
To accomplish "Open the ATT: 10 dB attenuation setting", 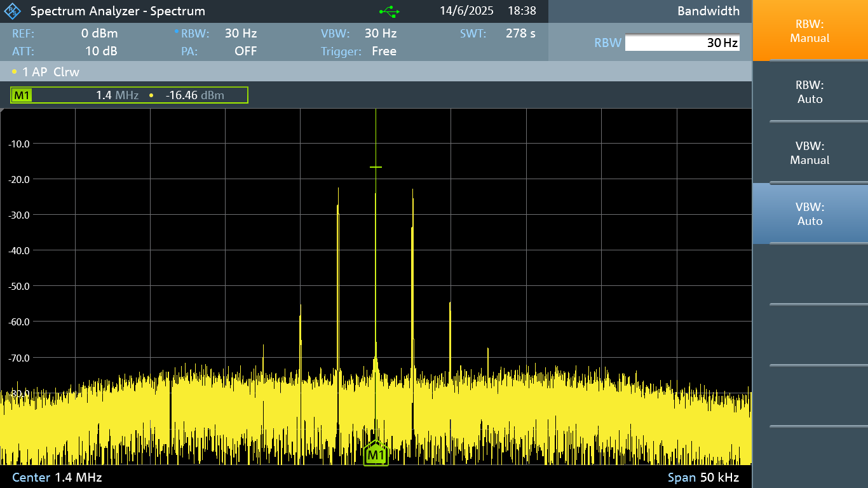I will pos(65,51).
